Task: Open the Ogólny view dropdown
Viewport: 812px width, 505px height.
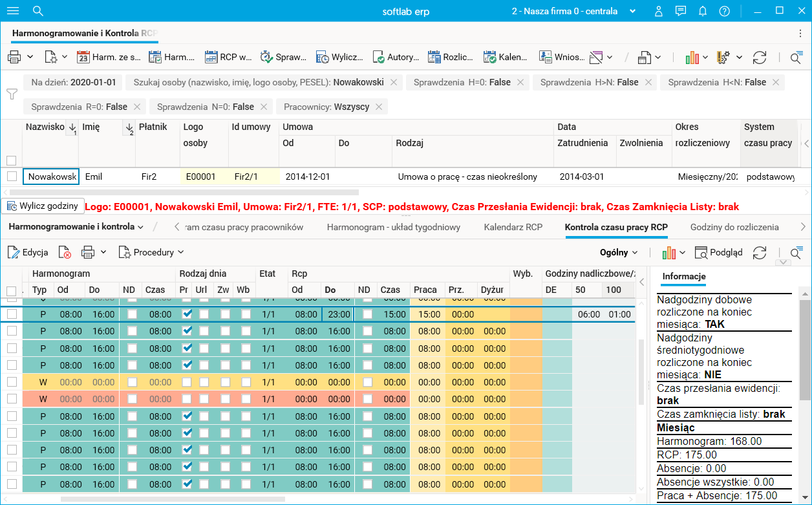Action: (618, 252)
